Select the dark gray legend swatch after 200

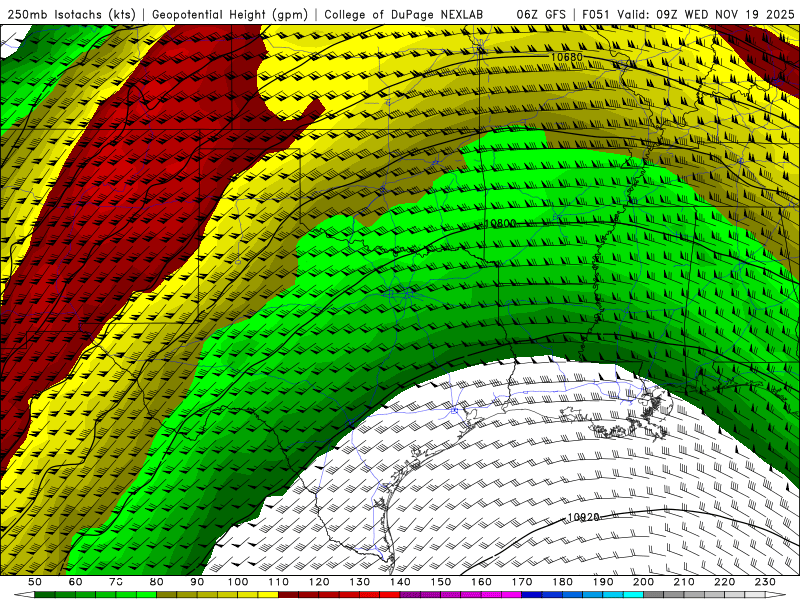(654, 594)
